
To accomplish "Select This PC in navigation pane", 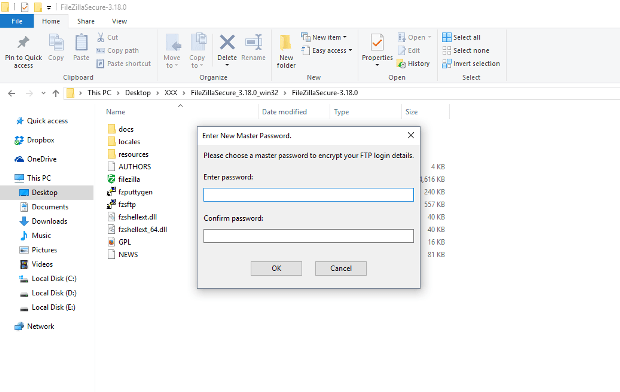I will point(33,178).
